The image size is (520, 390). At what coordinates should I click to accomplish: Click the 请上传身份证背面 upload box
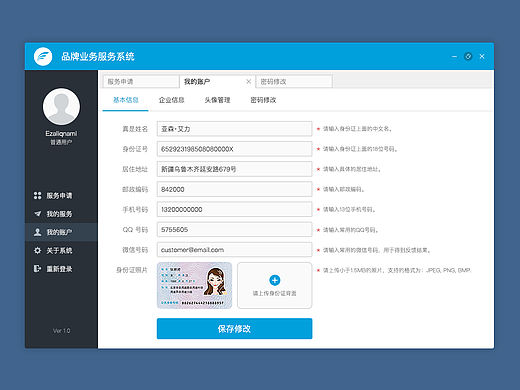coord(275,285)
